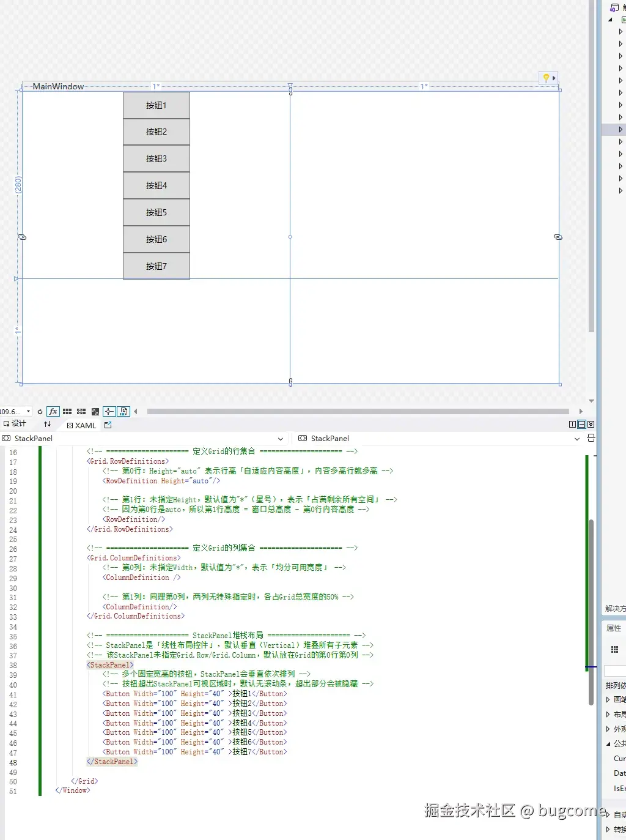
Task: Click the properties search input field
Action: click(x=615, y=671)
